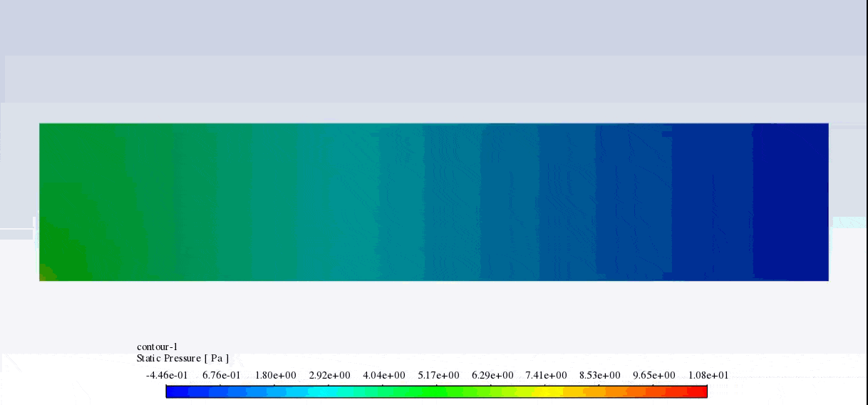Select the Static Pressure [ Pa ] label
This screenshot has height=405, width=868.
tap(182, 359)
